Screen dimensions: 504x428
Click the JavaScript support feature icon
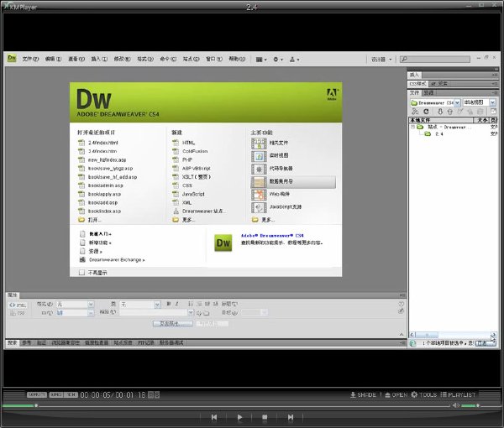[x=259, y=207]
